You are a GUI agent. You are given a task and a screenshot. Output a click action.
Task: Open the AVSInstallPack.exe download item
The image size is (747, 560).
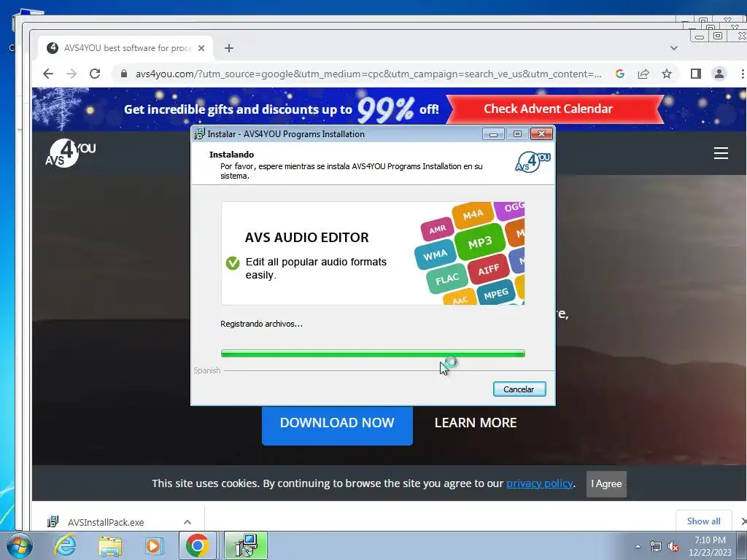(106, 522)
